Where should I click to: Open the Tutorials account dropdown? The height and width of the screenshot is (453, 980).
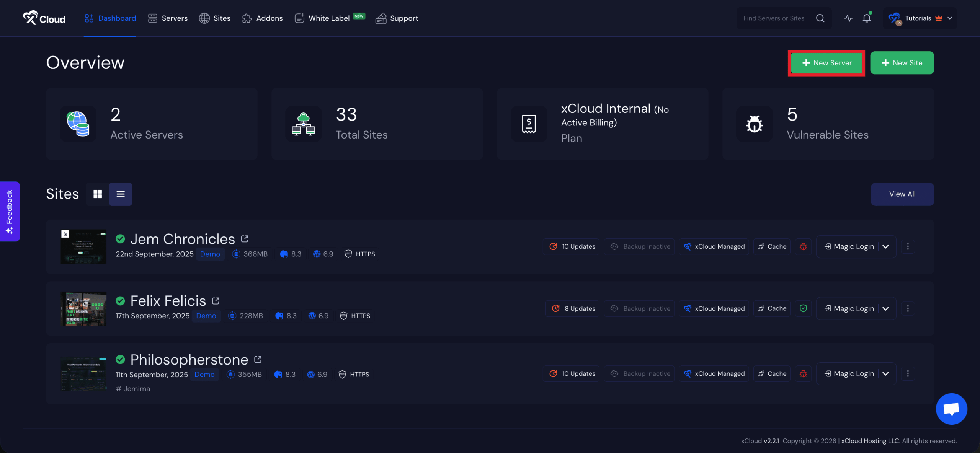(950, 18)
